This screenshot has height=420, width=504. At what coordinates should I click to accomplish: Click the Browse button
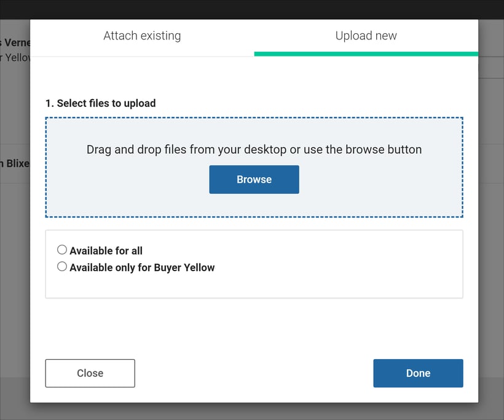254,179
